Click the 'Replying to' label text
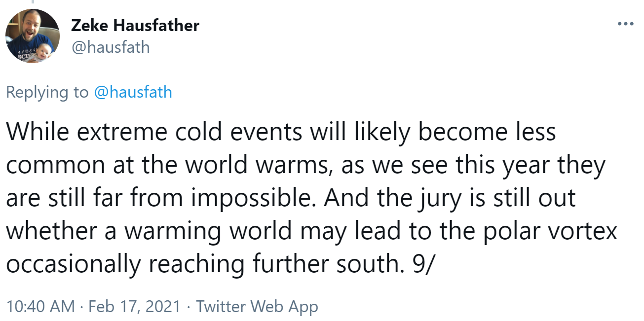 47,93
